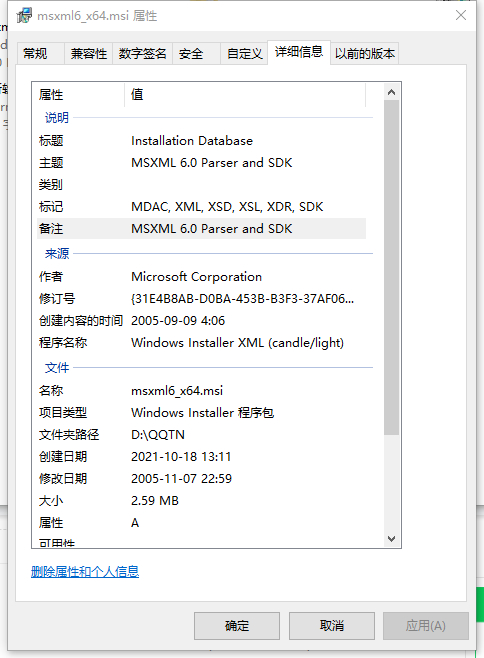Click the 文件 section header

[x=57, y=368]
